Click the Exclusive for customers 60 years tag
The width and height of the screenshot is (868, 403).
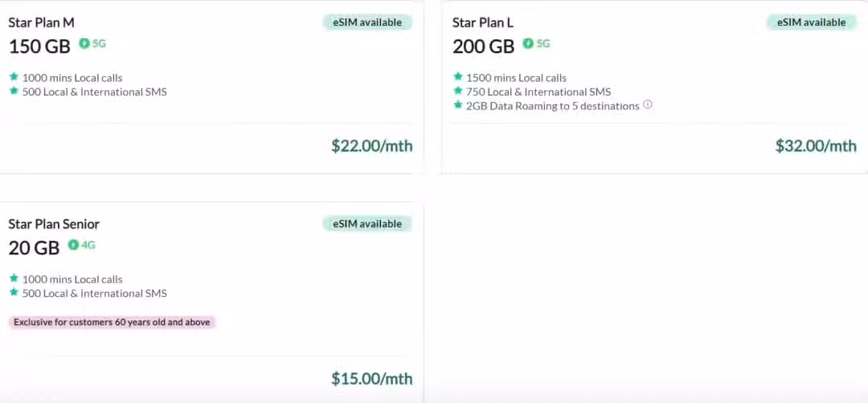click(112, 322)
